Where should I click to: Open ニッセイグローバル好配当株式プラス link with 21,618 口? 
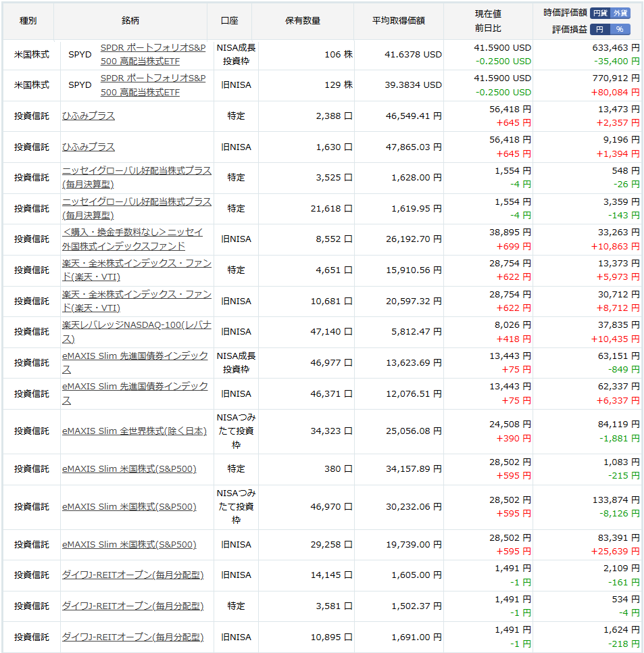click(x=137, y=208)
